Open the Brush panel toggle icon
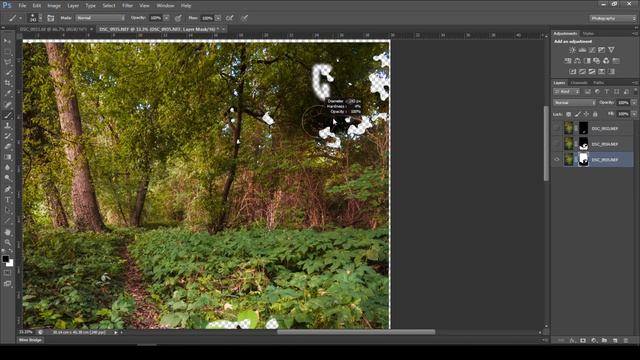 [51, 18]
